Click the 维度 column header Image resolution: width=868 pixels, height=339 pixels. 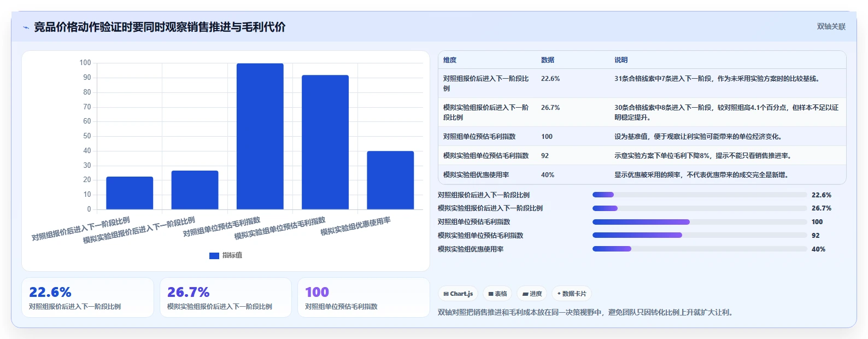pos(450,60)
